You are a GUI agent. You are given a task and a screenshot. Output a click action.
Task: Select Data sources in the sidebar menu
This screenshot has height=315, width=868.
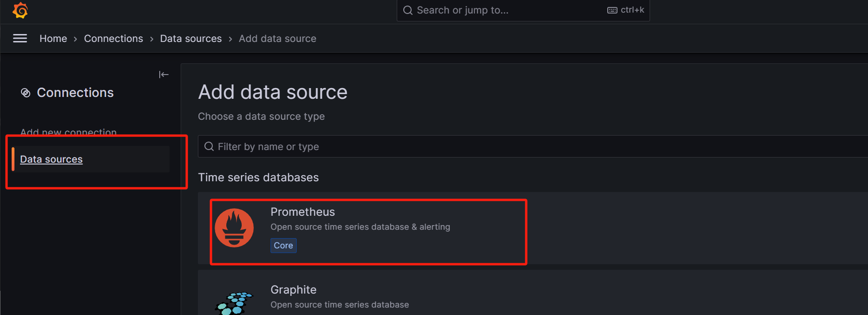pos(51,159)
